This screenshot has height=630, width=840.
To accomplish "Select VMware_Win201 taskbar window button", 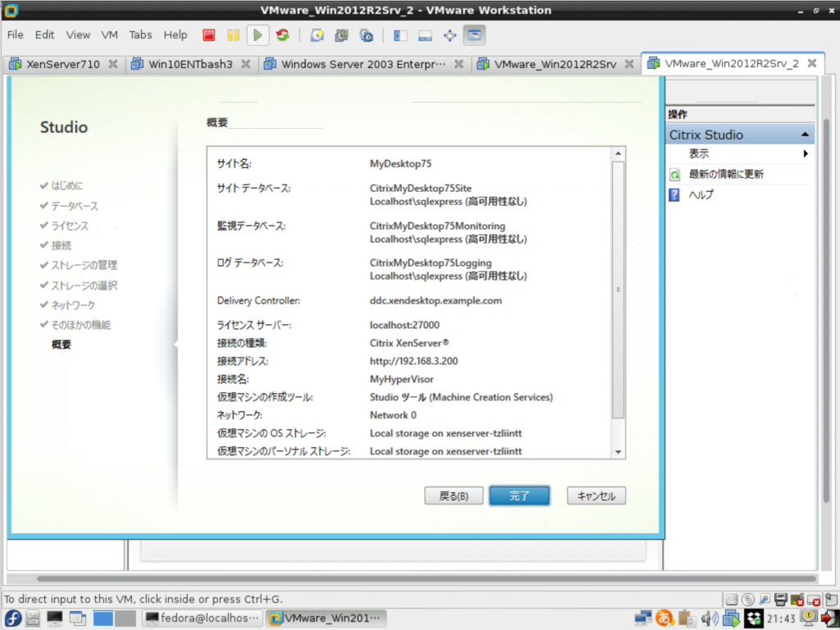I will coord(326,619).
